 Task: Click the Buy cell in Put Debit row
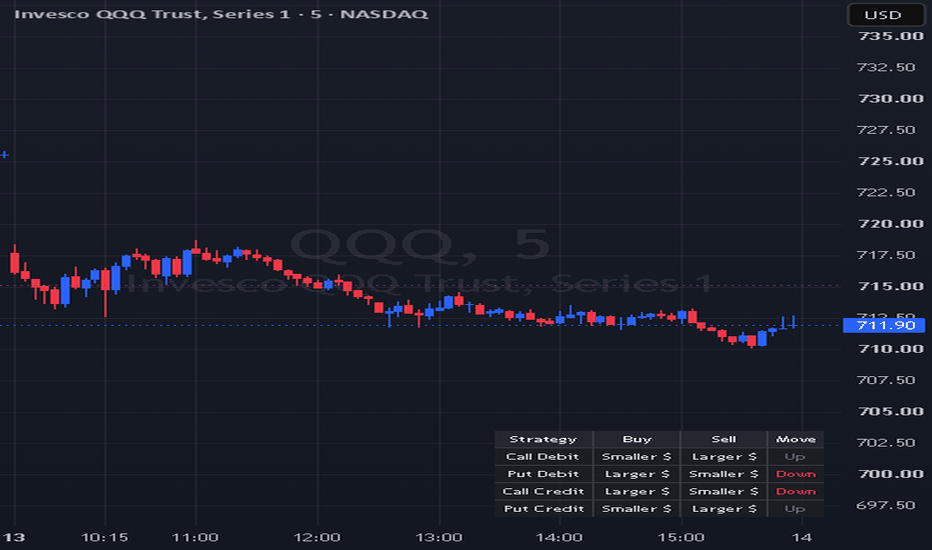[x=637, y=474]
